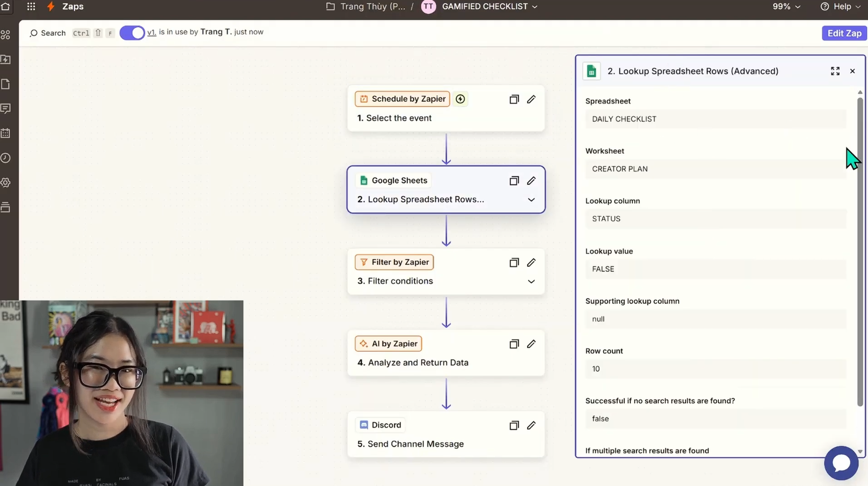Open the page-shaped icon in the left sidebar

coord(5,84)
